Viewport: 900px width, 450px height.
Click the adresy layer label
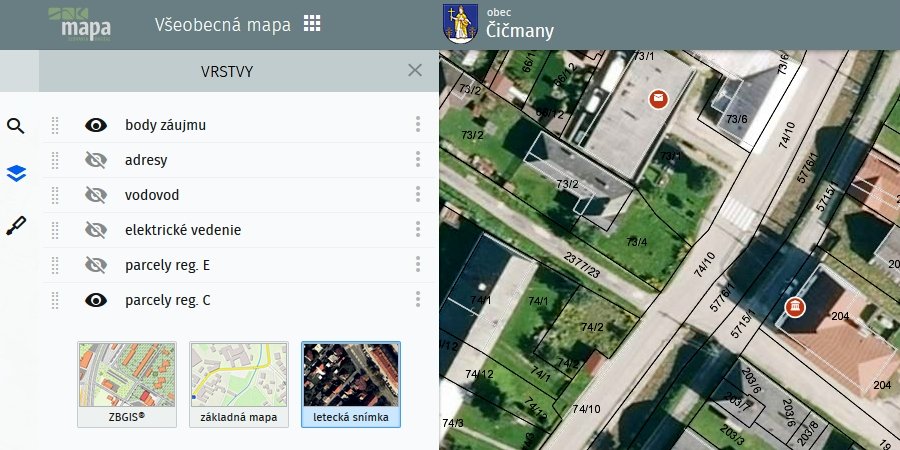pyautogui.click(x=146, y=160)
